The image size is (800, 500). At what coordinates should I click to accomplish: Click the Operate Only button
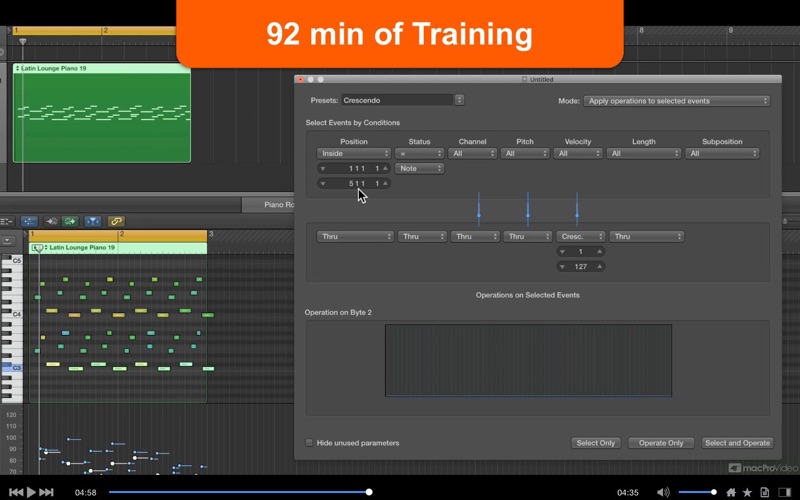(x=661, y=443)
